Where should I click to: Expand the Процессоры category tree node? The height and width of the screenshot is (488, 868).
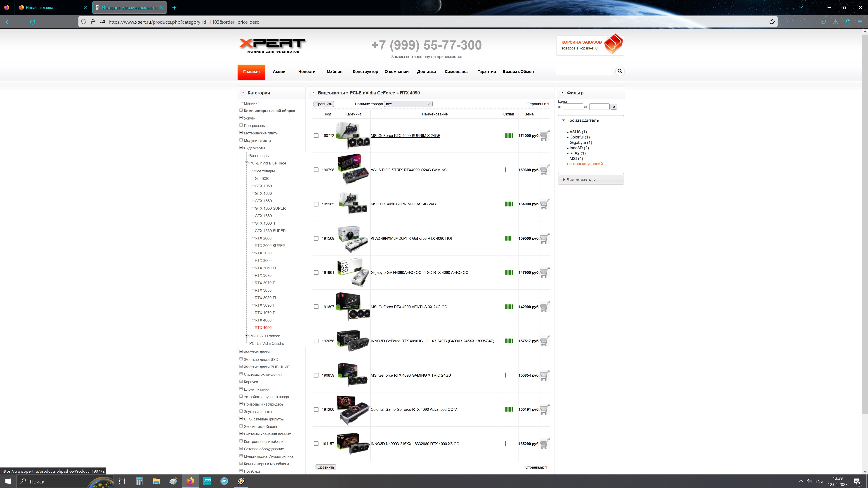(241, 125)
